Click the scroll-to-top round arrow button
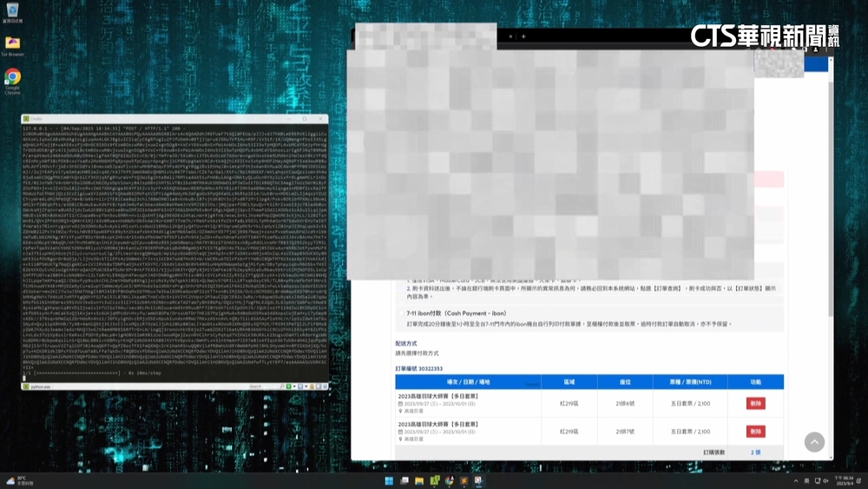The height and width of the screenshot is (489, 868). [x=814, y=441]
